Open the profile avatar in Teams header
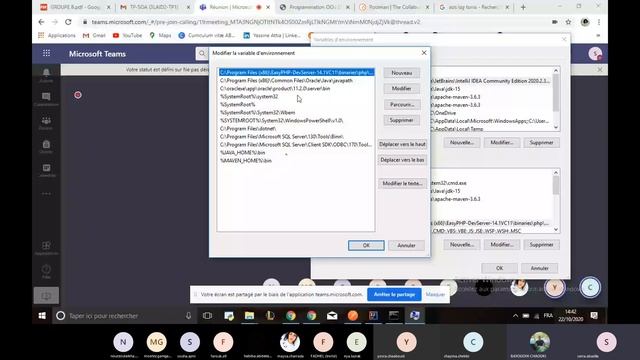The height and width of the screenshot is (360, 640). (595, 53)
